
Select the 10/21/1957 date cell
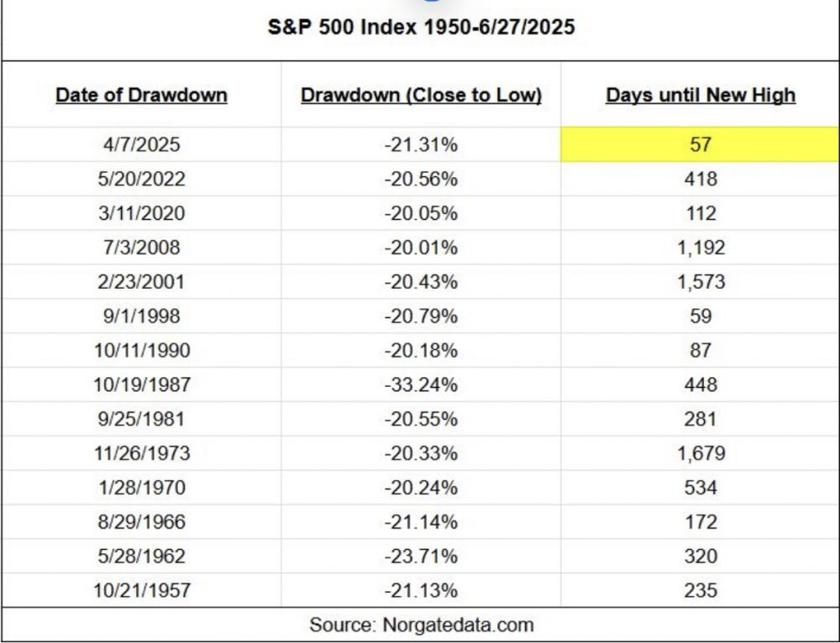[141, 591]
